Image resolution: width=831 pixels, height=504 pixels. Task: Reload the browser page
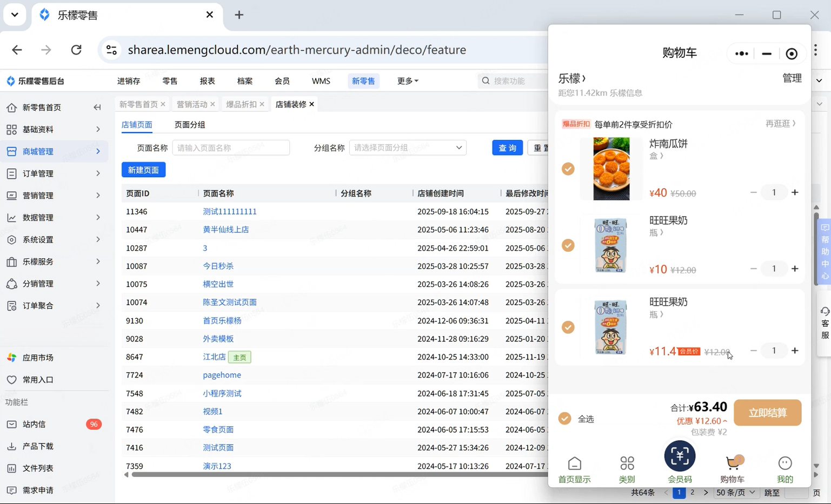tap(76, 50)
